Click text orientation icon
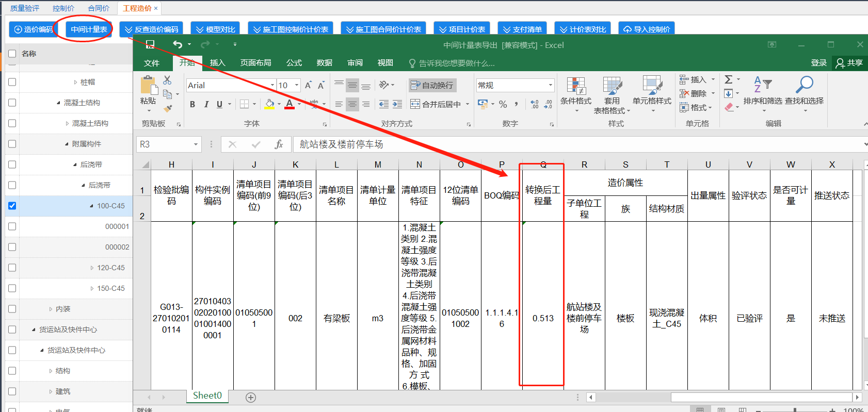This screenshot has height=412, width=868. (384, 85)
